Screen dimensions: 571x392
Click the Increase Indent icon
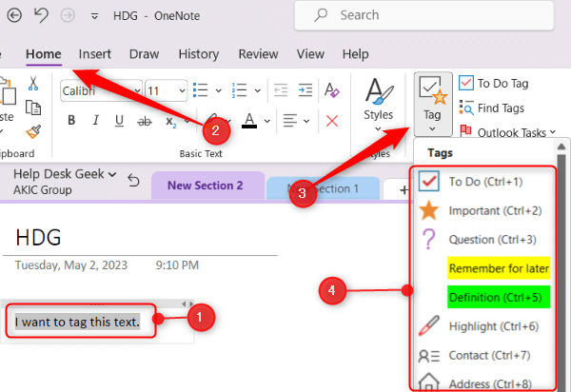click(x=305, y=89)
